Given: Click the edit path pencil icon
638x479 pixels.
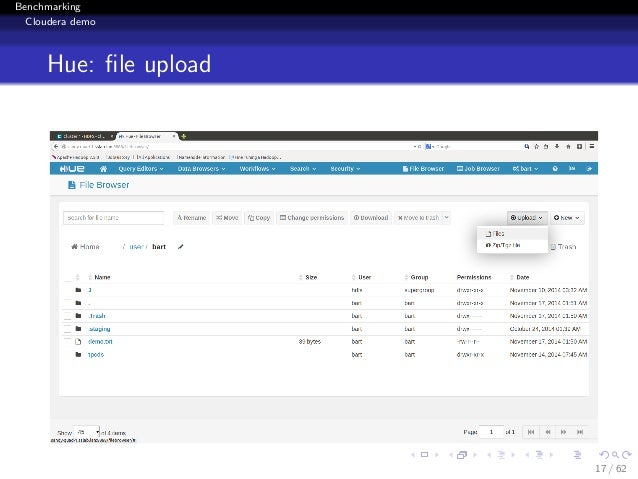Looking at the screenshot, I should pyautogui.click(x=181, y=247).
